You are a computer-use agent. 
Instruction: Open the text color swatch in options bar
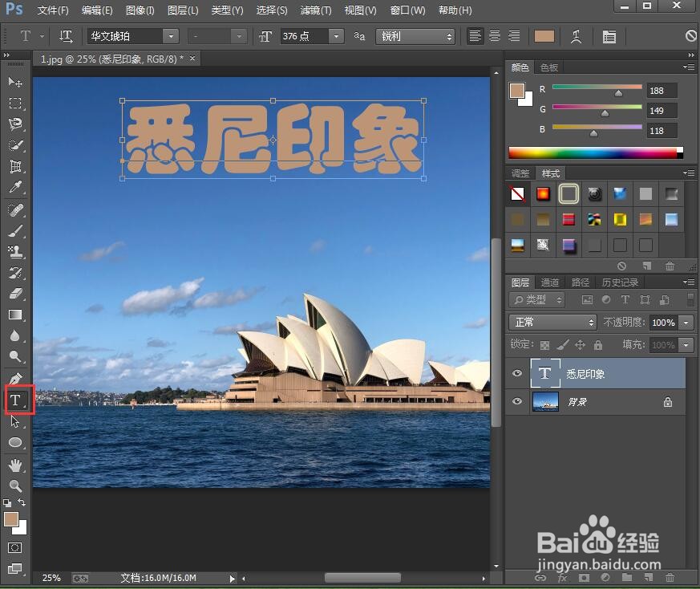click(543, 36)
